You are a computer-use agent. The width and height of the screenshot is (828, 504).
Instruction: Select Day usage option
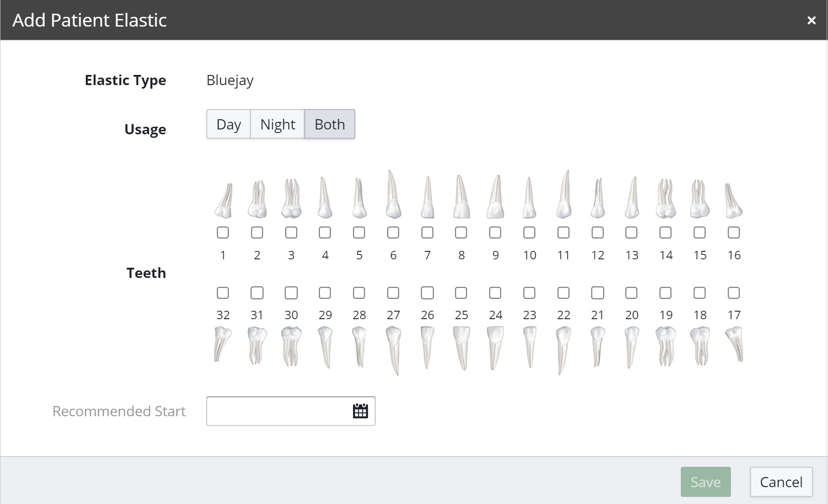[x=228, y=124]
